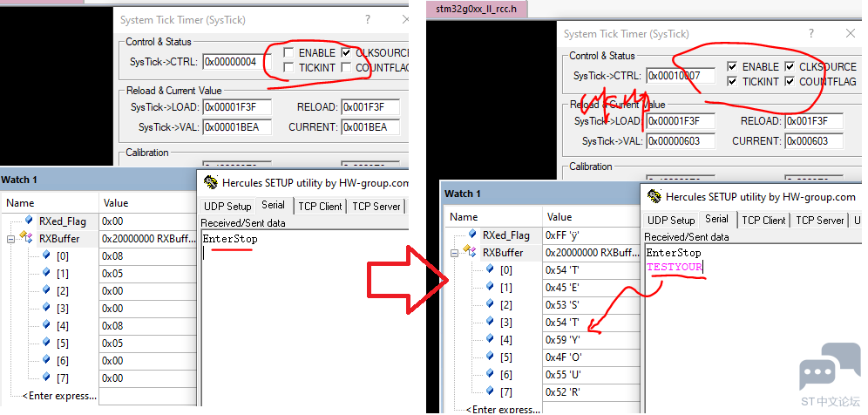
Task: Close the right SysTick dialog
Action: 851,33
